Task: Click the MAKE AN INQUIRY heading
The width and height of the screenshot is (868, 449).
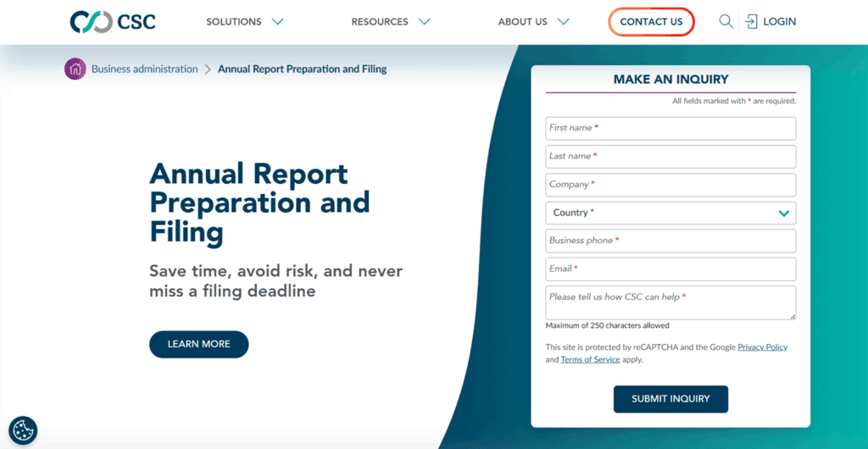Action: pyautogui.click(x=671, y=80)
